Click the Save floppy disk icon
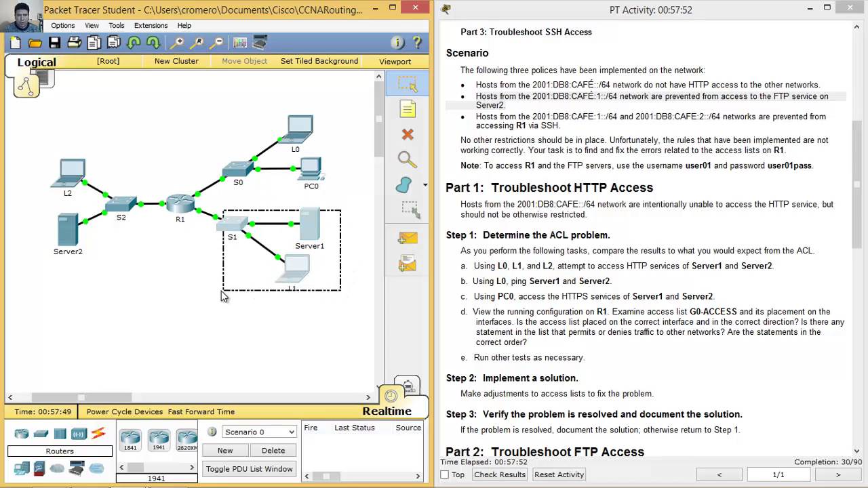Screen dimensions: 868x488 [x=55, y=43]
